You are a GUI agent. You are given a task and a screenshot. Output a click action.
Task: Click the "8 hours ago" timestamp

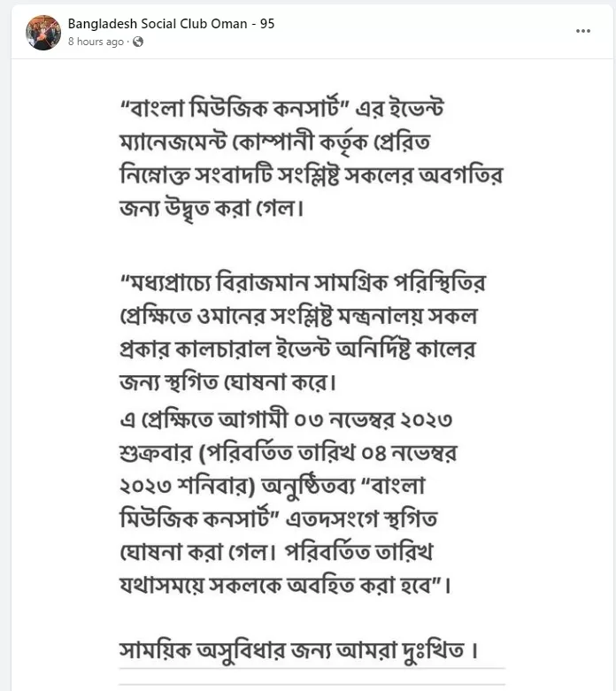(96, 42)
